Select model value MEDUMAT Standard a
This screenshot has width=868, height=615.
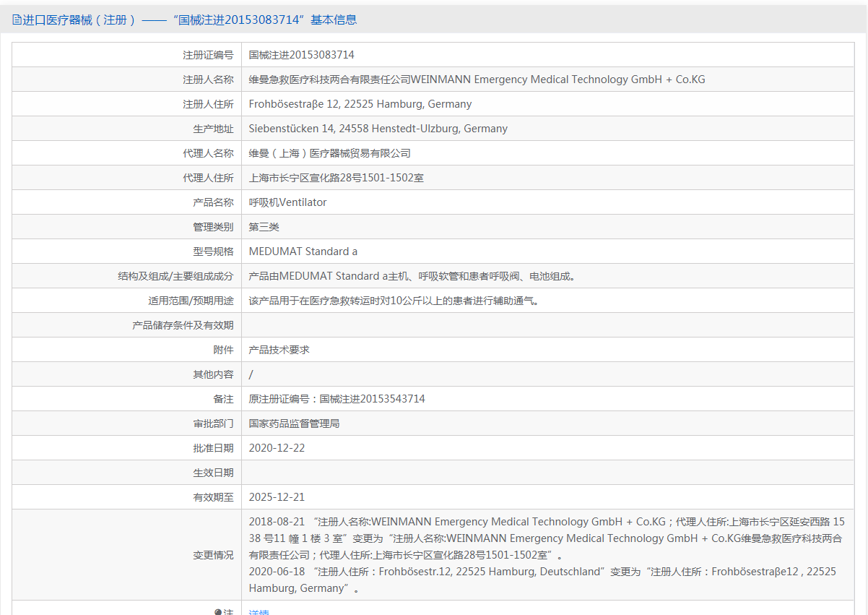click(303, 251)
